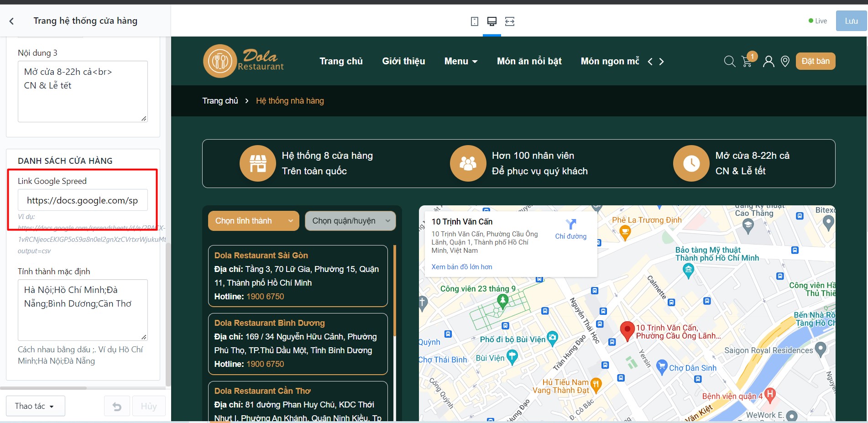
Task: Click the Đặt bàn button
Action: pos(816,61)
